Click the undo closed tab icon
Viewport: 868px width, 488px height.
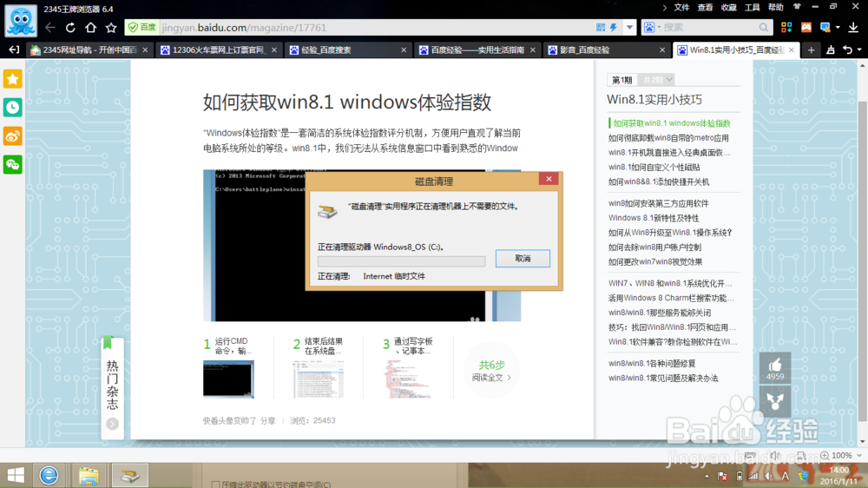pyautogui.click(x=847, y=49)
